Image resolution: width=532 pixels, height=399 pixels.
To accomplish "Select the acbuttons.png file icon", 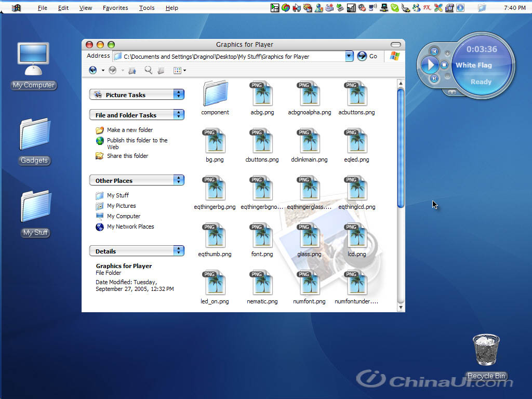I will tap(356, 94).
